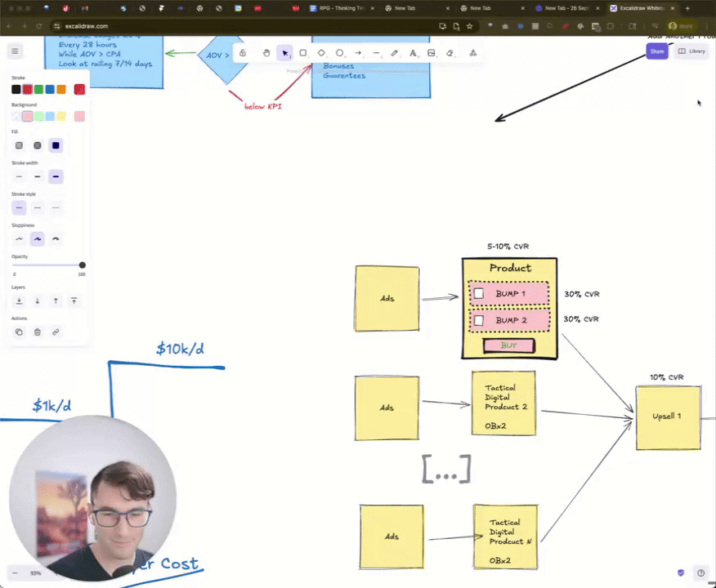The width and height of the screenshot is (716, 588).
Task: Click the zoom out minus button
Action: point(15,573)
